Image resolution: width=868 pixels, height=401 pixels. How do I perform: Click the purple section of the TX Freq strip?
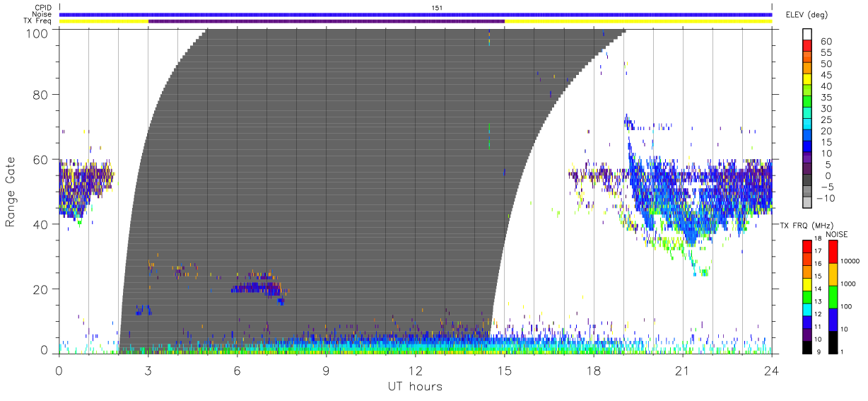click(x=327, y=21)
